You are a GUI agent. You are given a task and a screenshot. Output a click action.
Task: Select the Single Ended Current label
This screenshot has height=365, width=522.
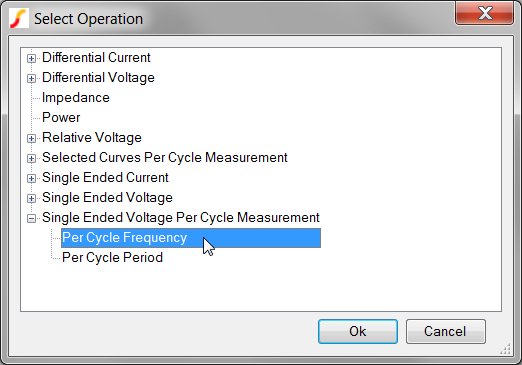pos(105,178)
